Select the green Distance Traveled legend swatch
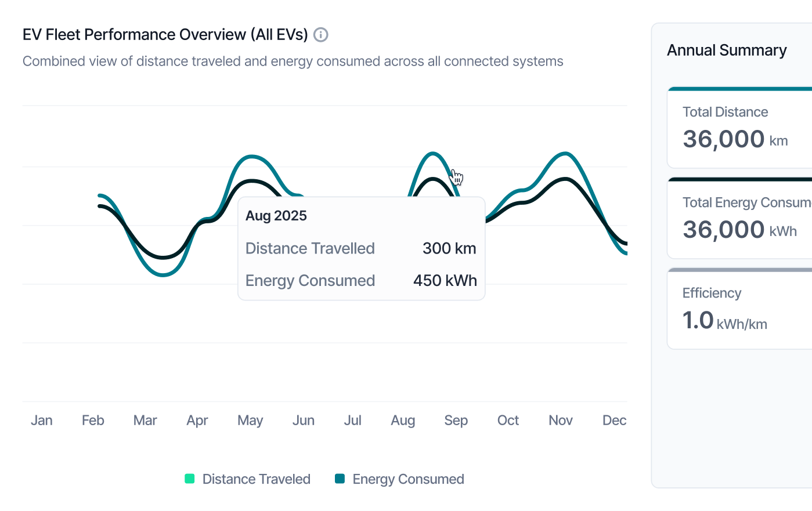This screenshot has width=812, height=511. 189,479
